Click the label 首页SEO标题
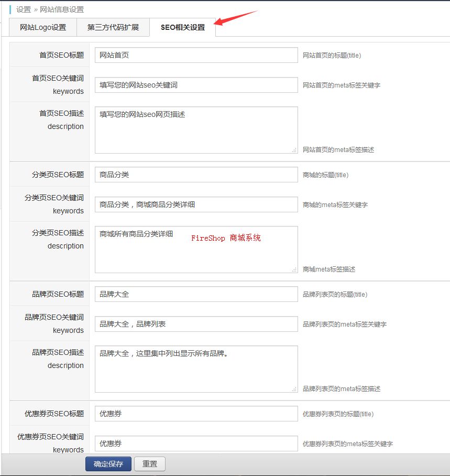This screenshot has width=450, height=476. pyautogui.click(x=62, y=55)
